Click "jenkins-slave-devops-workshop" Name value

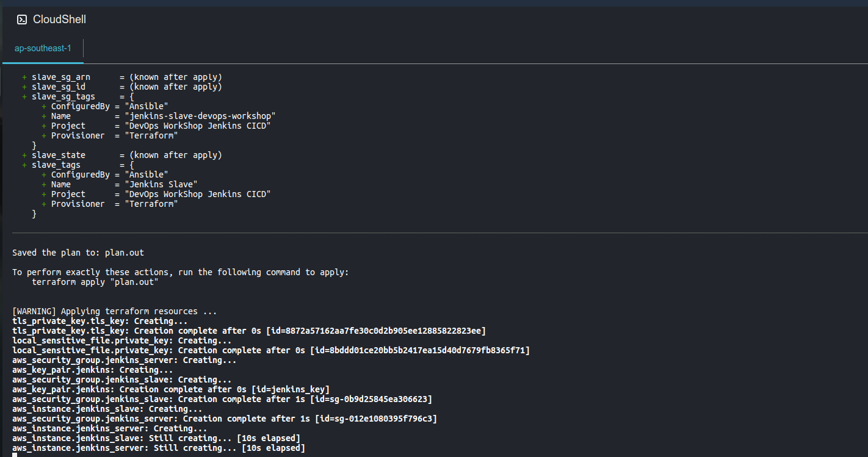(200, 116)
